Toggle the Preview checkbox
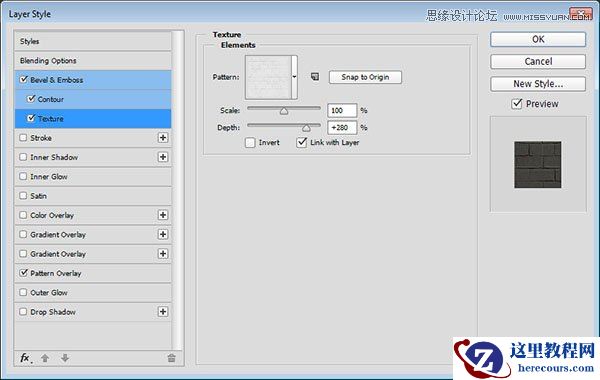The image size is (600, 380). 517,104
